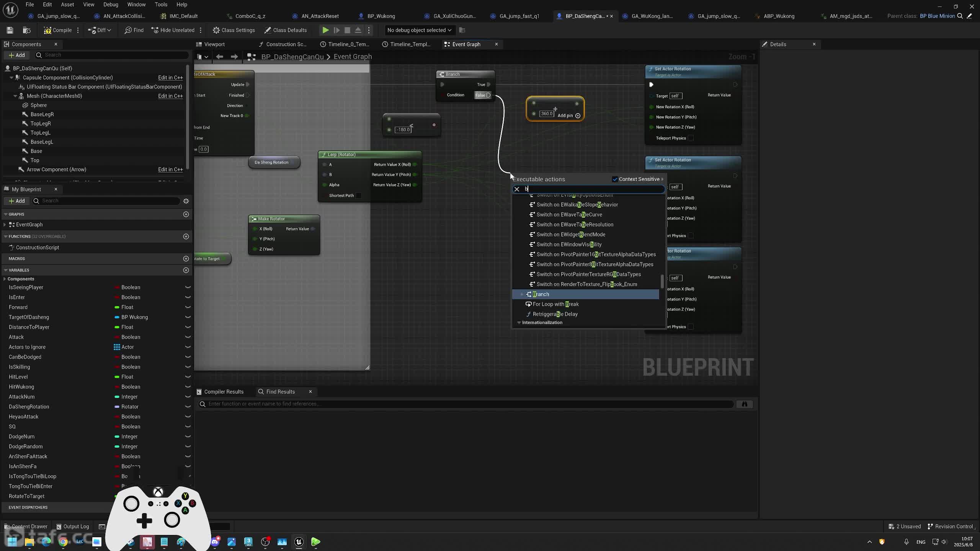The height and width of the screenshot is (551, 980).
Task: Toggle Teleport Physics on first Set Actor Rotation
Action: point(691,138)
